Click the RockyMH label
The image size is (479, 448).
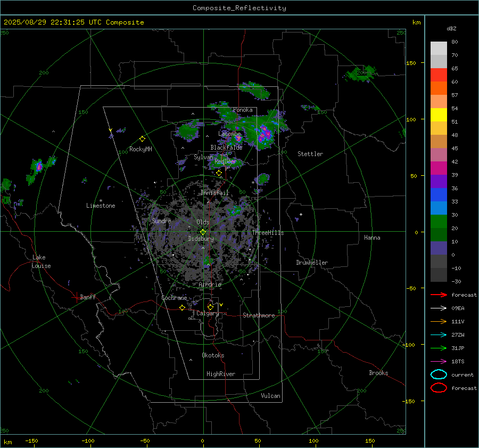coord(141,149)
